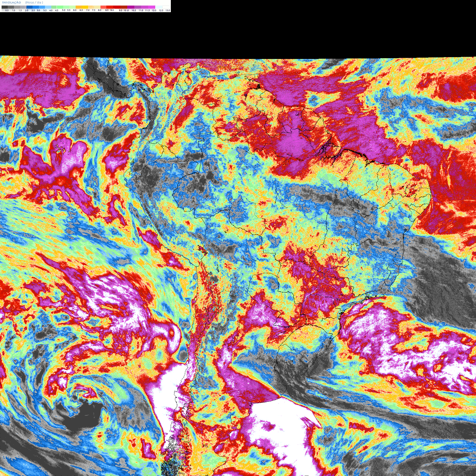This screenshot has width=476, height=476.
Task: Click the '2.0' scale value
Action: 26,10
